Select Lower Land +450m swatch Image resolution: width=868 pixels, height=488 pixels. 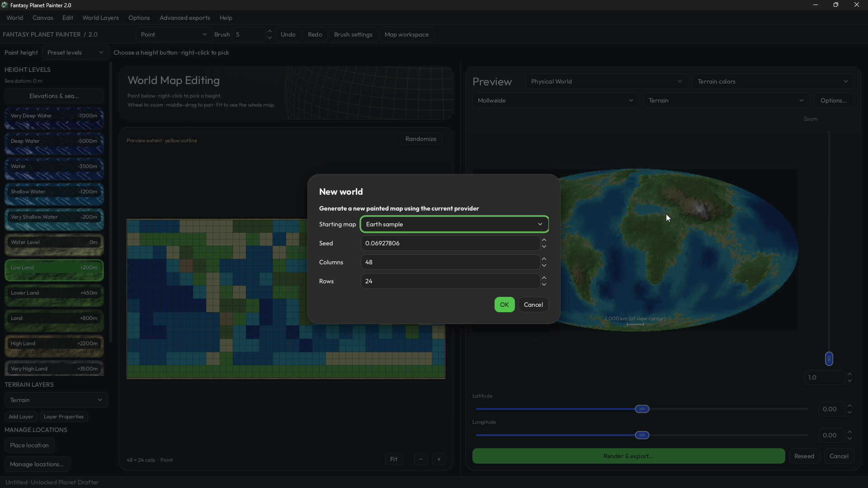(x=54, y=296)
